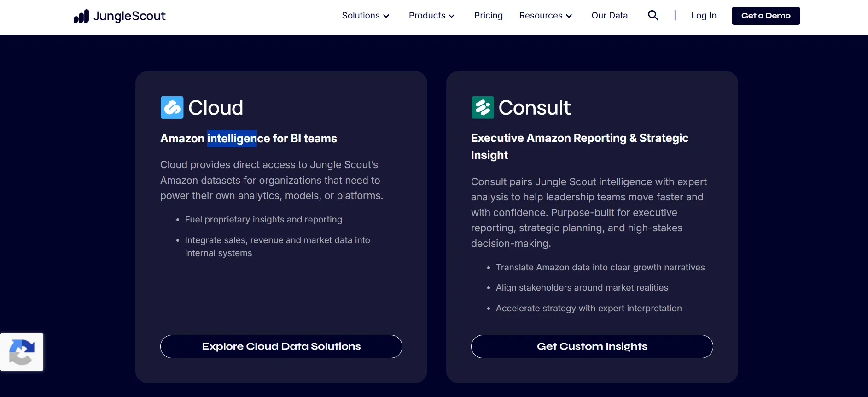Click 'Translate Amazon data into clear growth narratives'

coord(600,268)
